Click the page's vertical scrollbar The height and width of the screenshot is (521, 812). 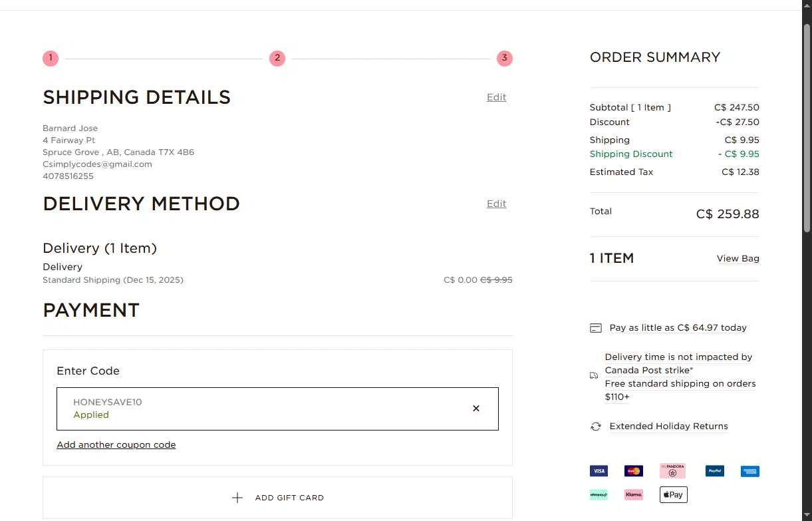coord(807,126)
